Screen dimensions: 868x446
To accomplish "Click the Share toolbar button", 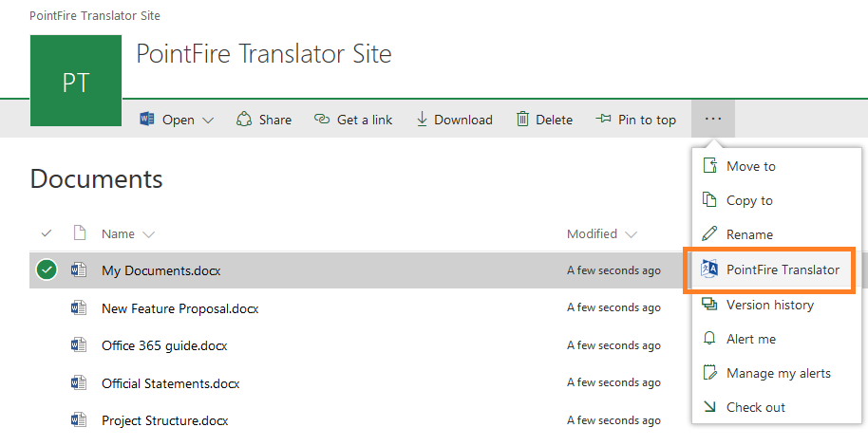I will (264, 119).
